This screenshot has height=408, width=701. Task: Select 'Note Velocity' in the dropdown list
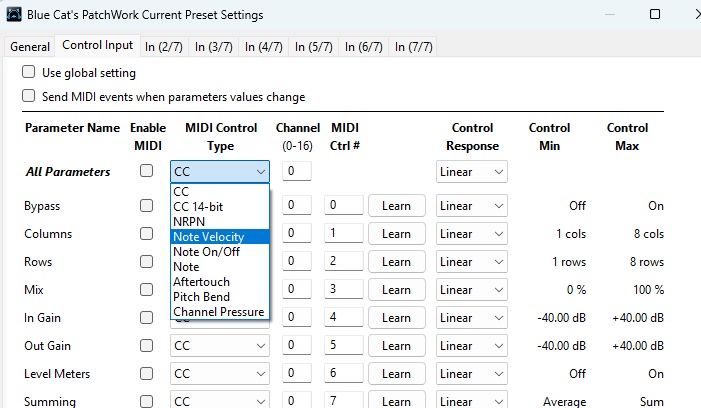[220, 237]
